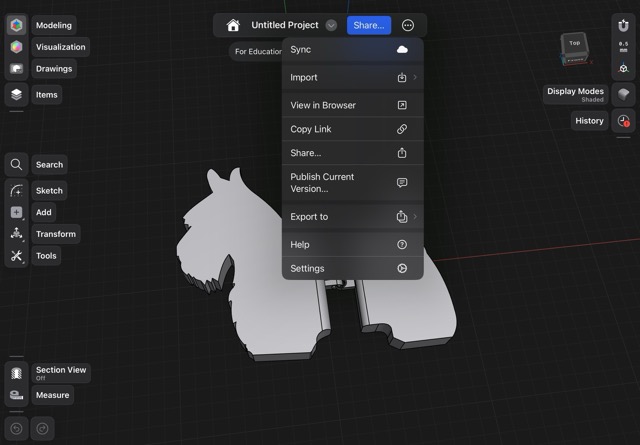Open the Tools wrench icon
The height and width of the screenshot is (445, 640).
[x=16, y=256]
